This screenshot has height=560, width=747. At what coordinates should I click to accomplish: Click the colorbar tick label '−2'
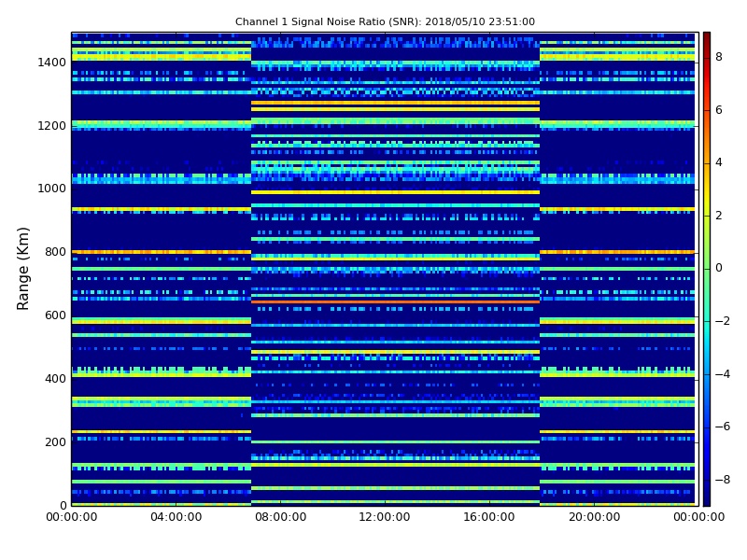tap(723, 321)
